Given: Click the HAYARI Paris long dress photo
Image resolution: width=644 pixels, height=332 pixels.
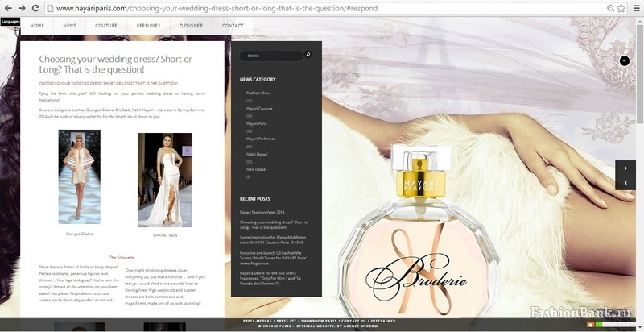Looking at the screenshot, I should (x=165, y=180).
